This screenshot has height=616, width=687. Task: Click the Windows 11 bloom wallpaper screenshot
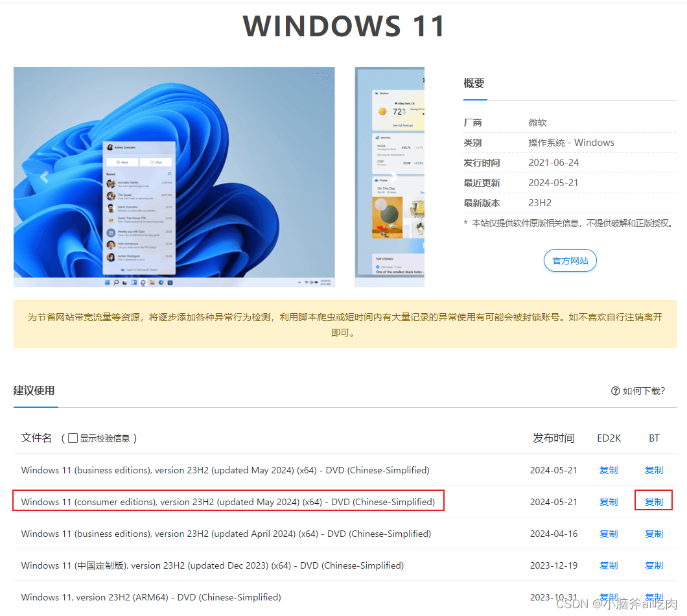tap(174, 176)
